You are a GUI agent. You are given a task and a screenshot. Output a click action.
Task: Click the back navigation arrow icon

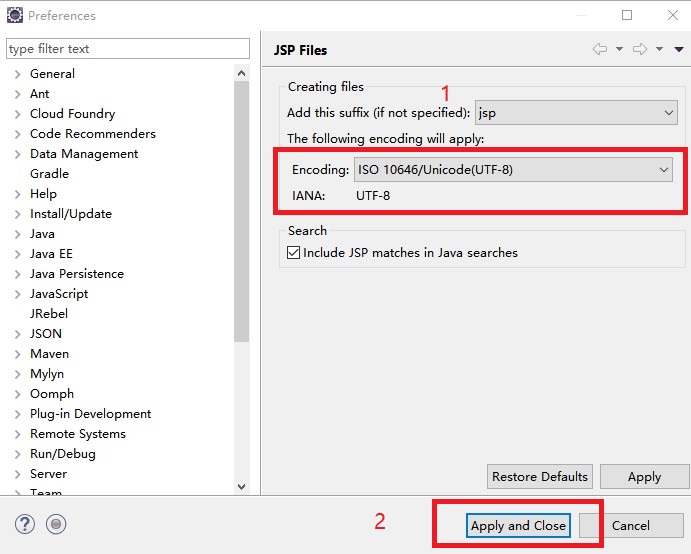600,49
